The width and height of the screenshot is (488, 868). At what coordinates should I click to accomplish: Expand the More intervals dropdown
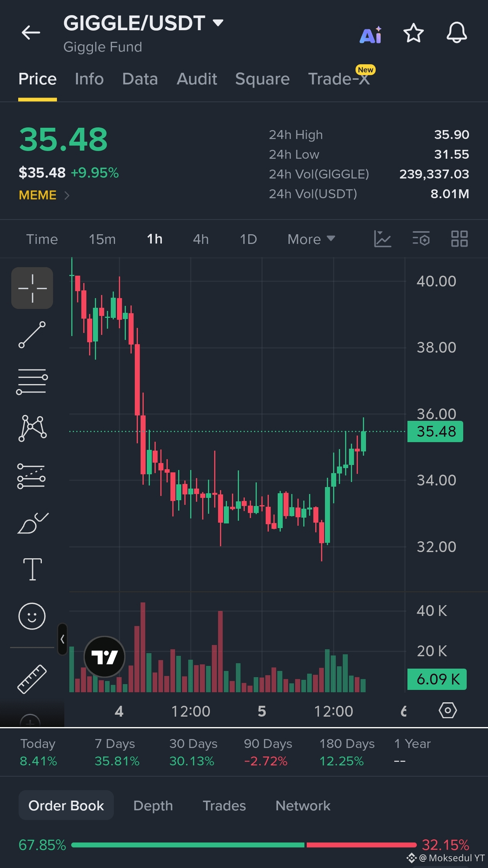tap(311, 239)
